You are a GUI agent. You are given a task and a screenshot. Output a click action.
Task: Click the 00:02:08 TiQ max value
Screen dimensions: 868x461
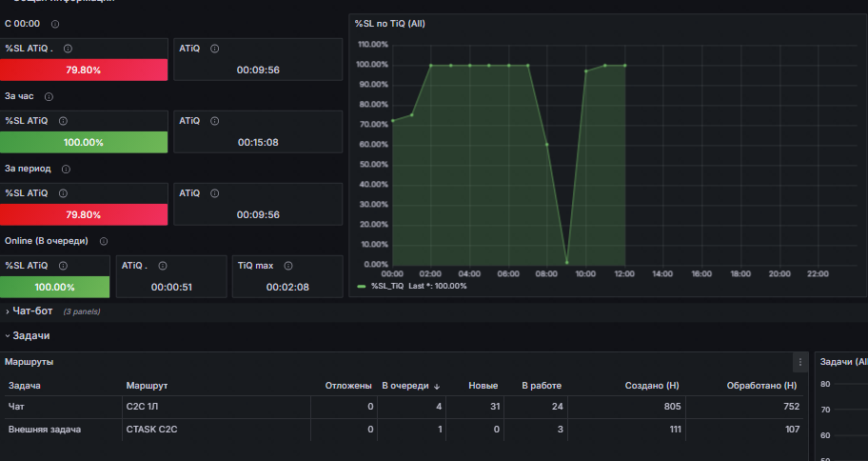287,287
